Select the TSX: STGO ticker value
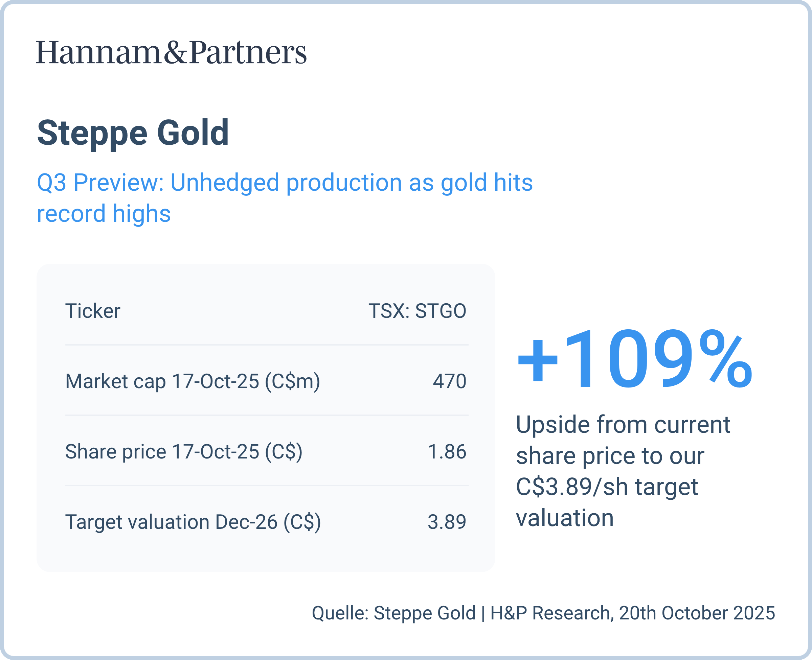This screenshot has width=812, height=660. tap(417, 311)
